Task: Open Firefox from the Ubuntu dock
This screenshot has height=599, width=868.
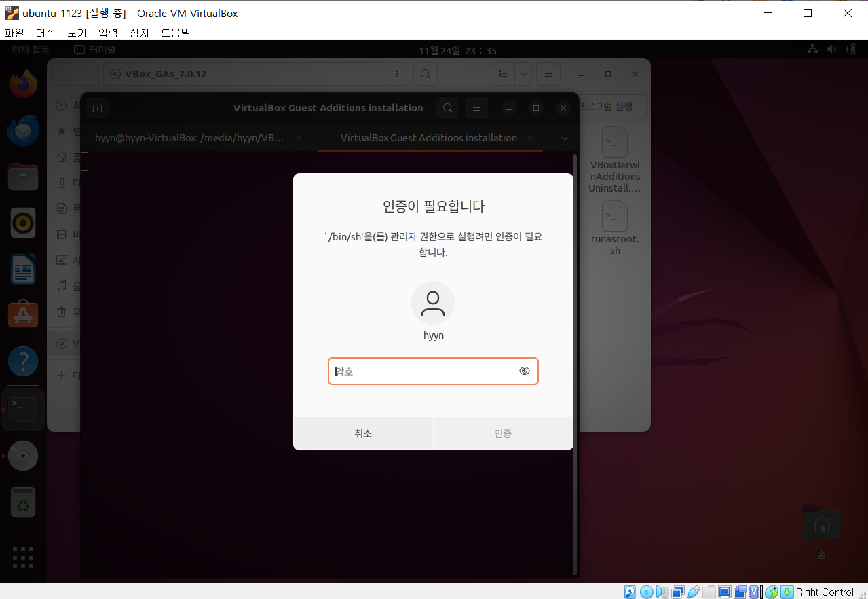Action: click(x=23, y=84)
